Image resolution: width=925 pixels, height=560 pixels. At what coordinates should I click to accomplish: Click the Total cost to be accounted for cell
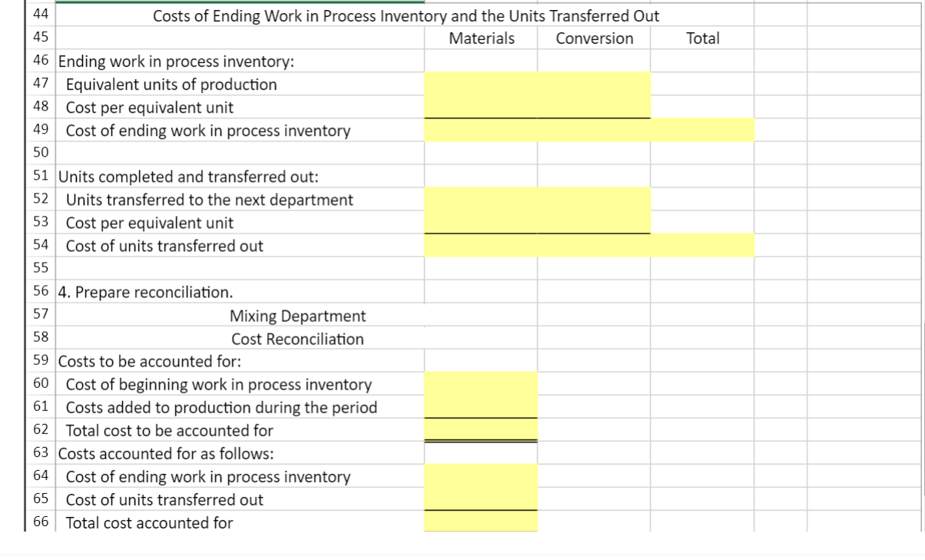481,430
